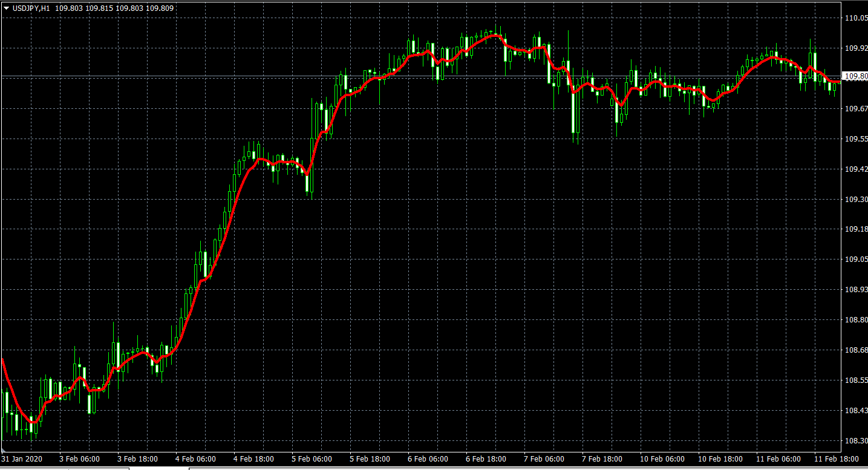Screen dimensions: 868x470
Task: Click the 109.05 price axis label
Action: click(x=855, y=259)
